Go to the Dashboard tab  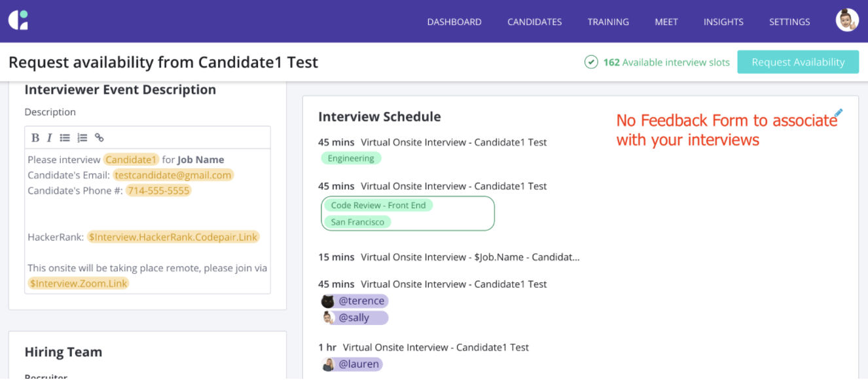pyautogui.click(x=454, y=22)
